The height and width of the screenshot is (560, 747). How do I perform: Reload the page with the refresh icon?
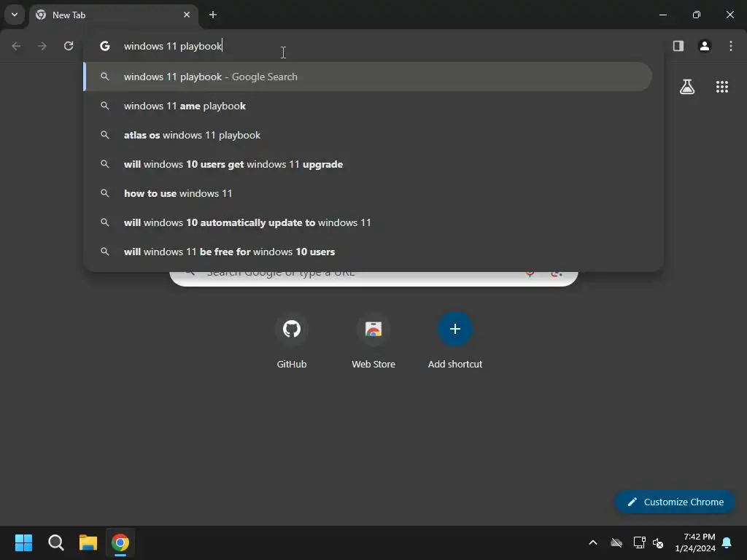(69, 46)
